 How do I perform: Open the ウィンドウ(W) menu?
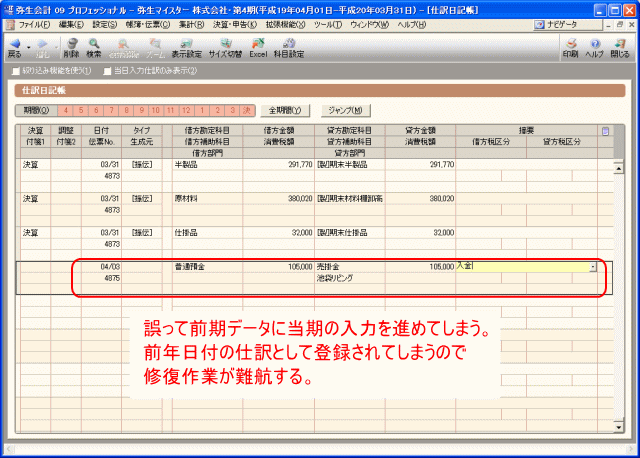(369, 25)
